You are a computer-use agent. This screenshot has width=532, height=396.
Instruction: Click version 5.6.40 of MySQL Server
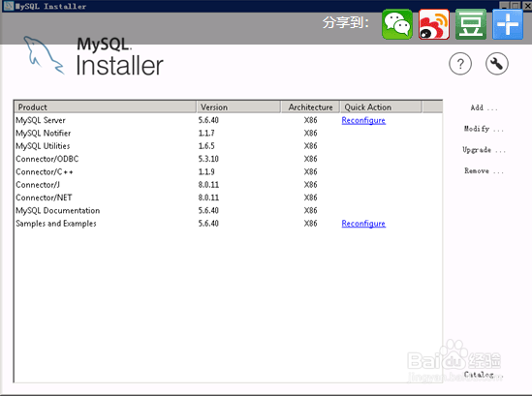tap(208, 120)
